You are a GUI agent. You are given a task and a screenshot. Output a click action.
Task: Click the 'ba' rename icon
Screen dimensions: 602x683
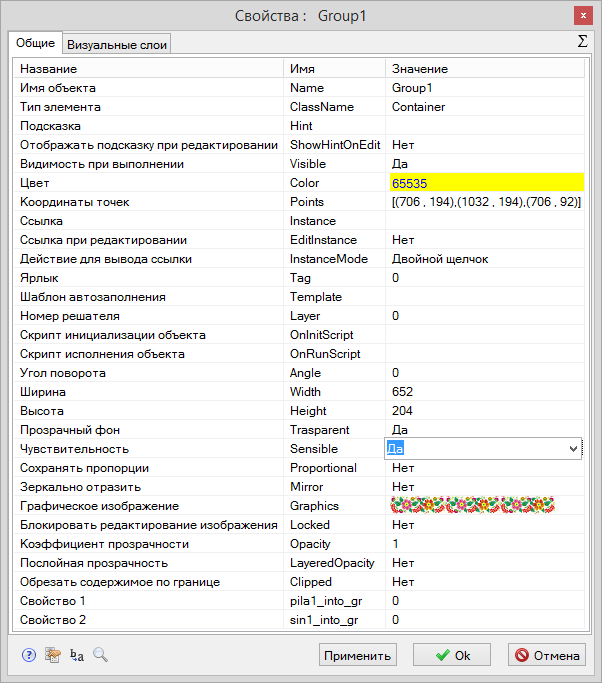77,655
